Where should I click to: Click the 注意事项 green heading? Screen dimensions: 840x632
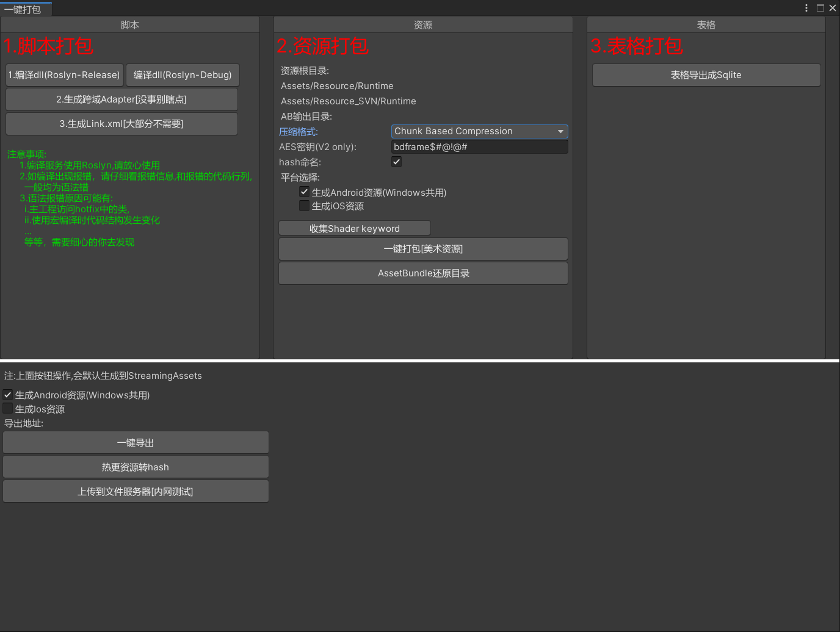click(27, 154)
